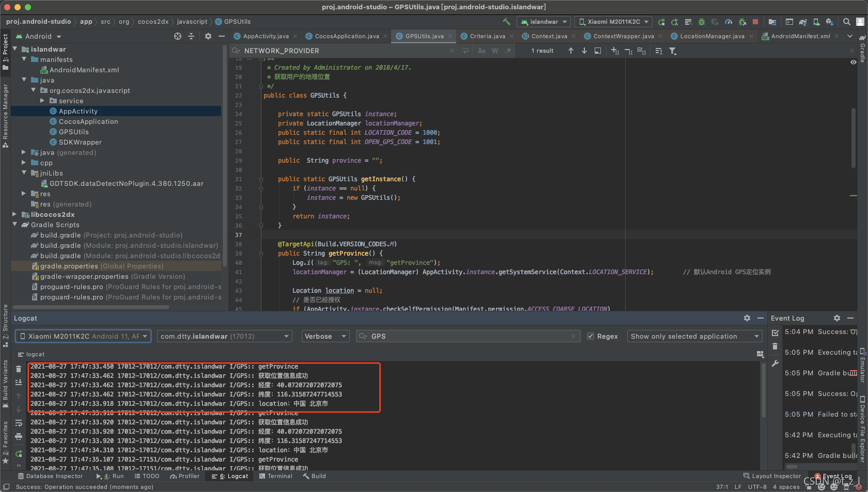Image resolution: width=868 pixels, height=492 pixels.
Task: Go to next search occurrence arrow
Action: click(x=584, y=51)
